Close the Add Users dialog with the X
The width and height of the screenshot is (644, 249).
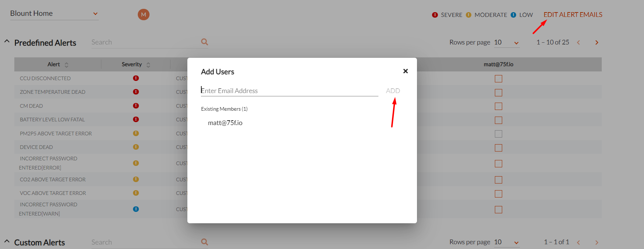(x=406, y=71)
